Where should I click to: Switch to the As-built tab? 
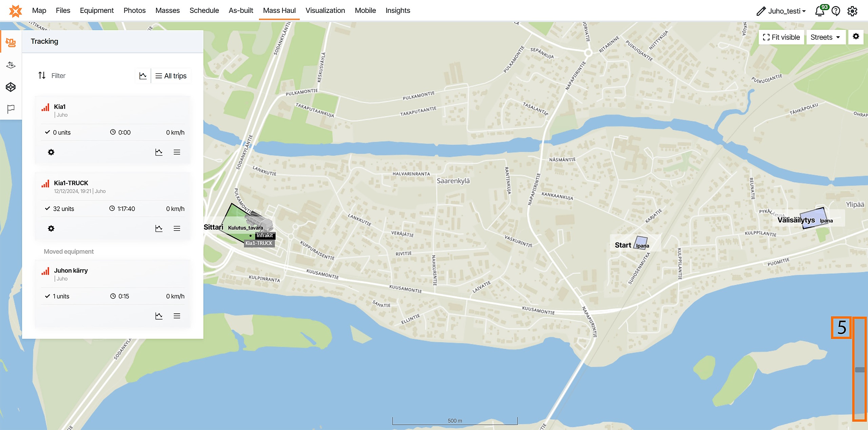click(241, 11)
